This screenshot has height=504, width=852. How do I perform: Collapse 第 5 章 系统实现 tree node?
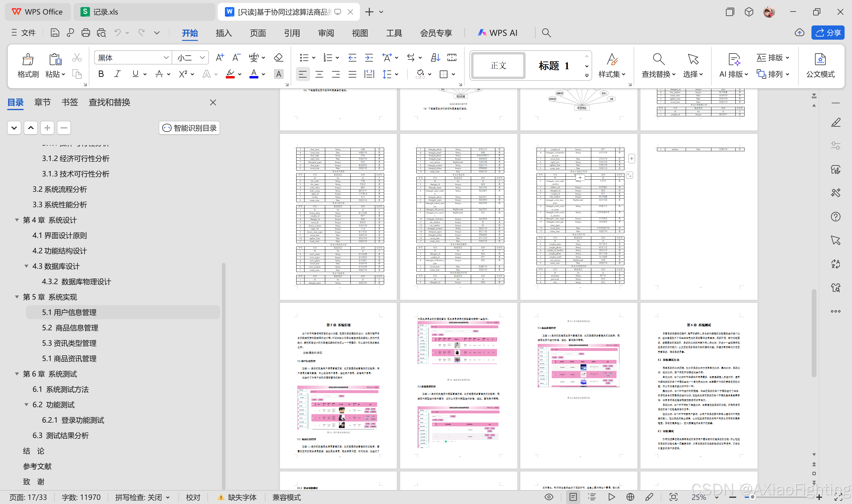point(17,297)
